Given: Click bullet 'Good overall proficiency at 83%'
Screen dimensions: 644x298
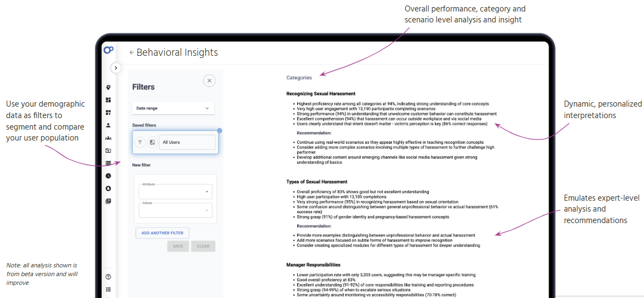Looking at the screenshot, I should [326, 279].
